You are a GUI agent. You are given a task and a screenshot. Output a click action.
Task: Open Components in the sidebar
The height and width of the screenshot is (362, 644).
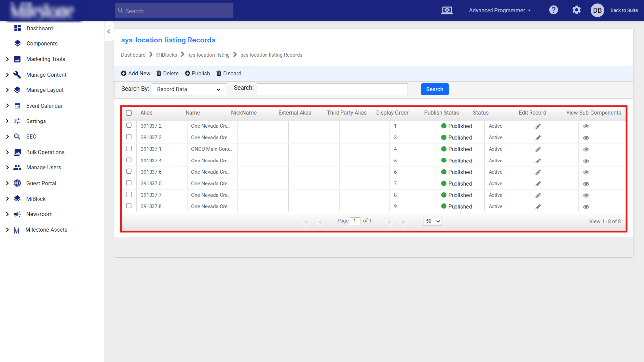pyautogui.click(x=42, y=43)
